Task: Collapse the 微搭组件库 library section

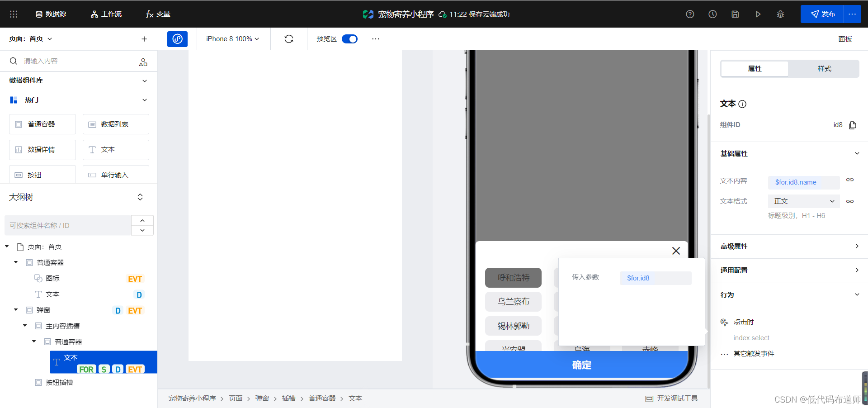Action: [x=145, y=81]
